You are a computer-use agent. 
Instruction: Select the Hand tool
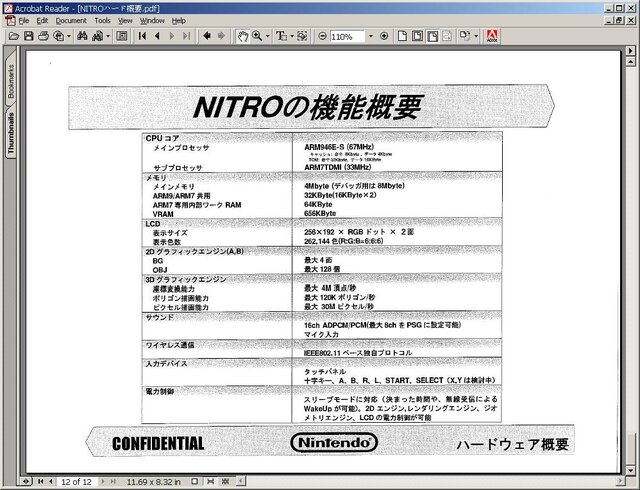(242, 36)
